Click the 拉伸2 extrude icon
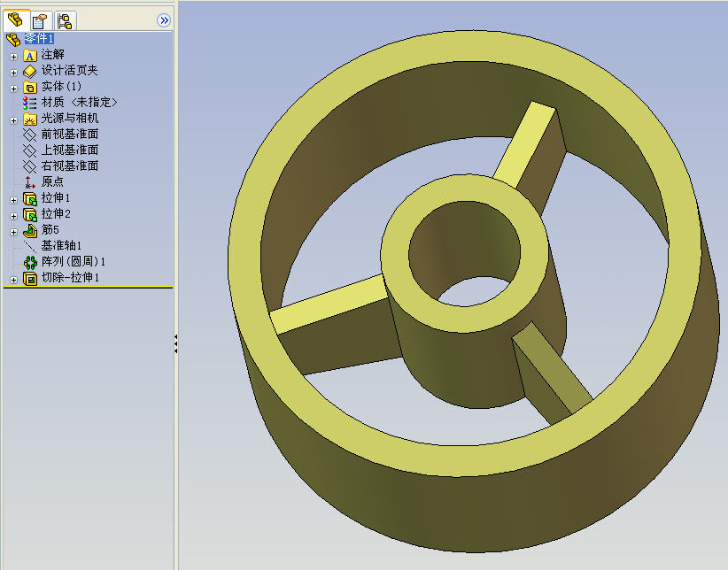This screenshot has width=728, height=570. pyautogui.click(x=30, y=215)
